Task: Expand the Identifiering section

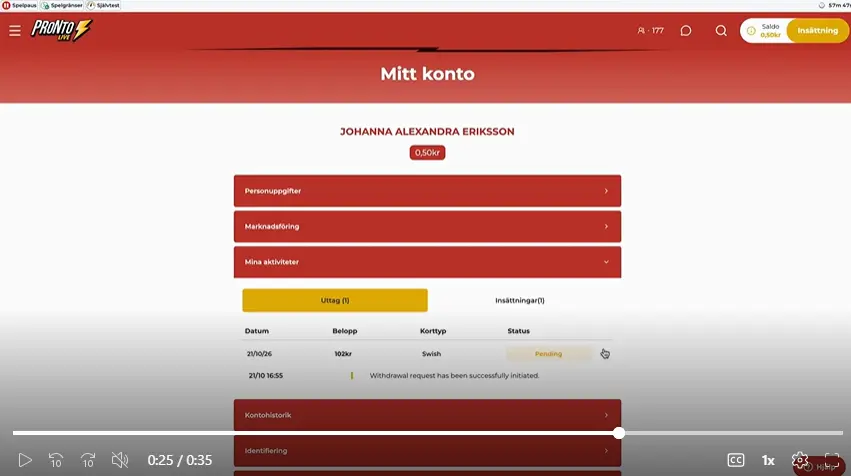Action: (427, 450)
